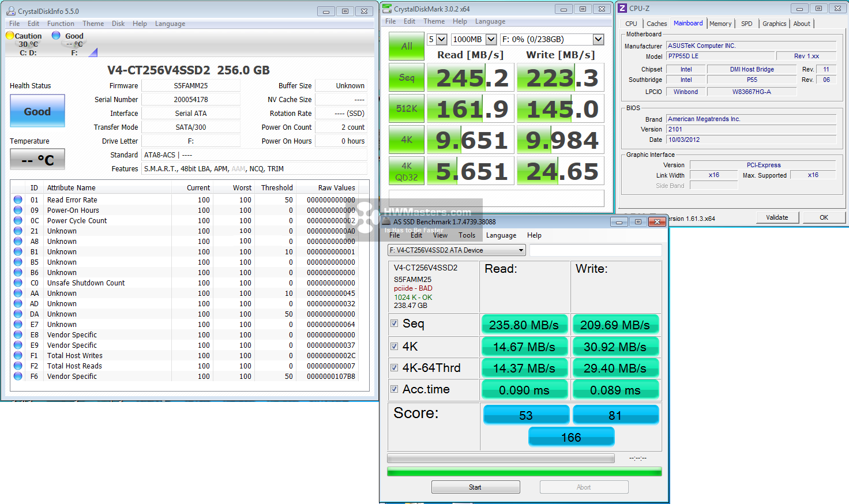The height and width of the screenshot is (504, 849).
Task: Click the CrystalDiskMark title bar icon
Action: 387,9
